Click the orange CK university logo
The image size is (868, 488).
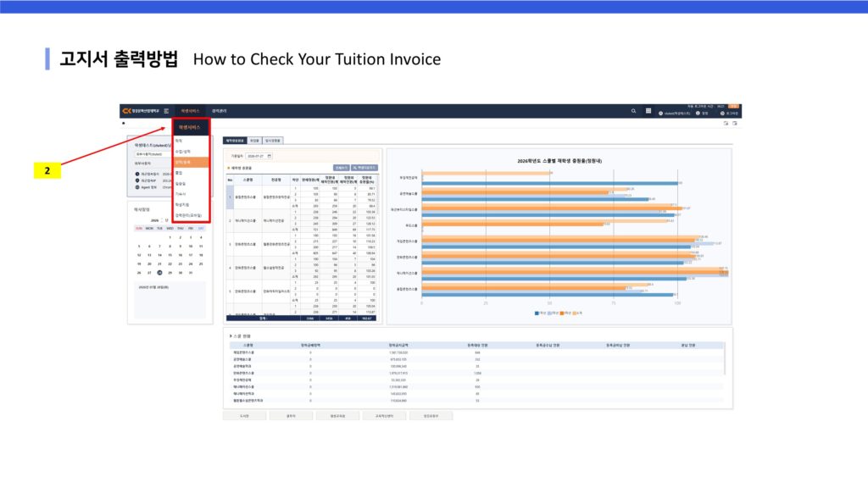point(127,111)
